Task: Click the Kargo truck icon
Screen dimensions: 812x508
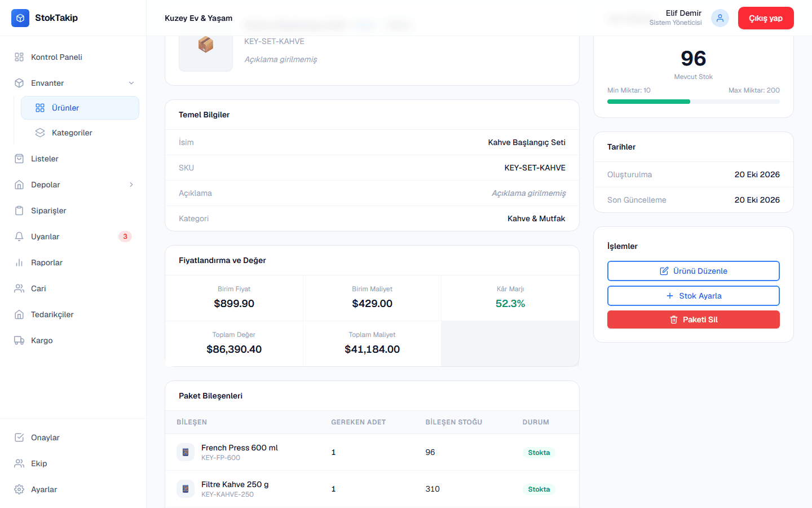Action: (19, 340)
